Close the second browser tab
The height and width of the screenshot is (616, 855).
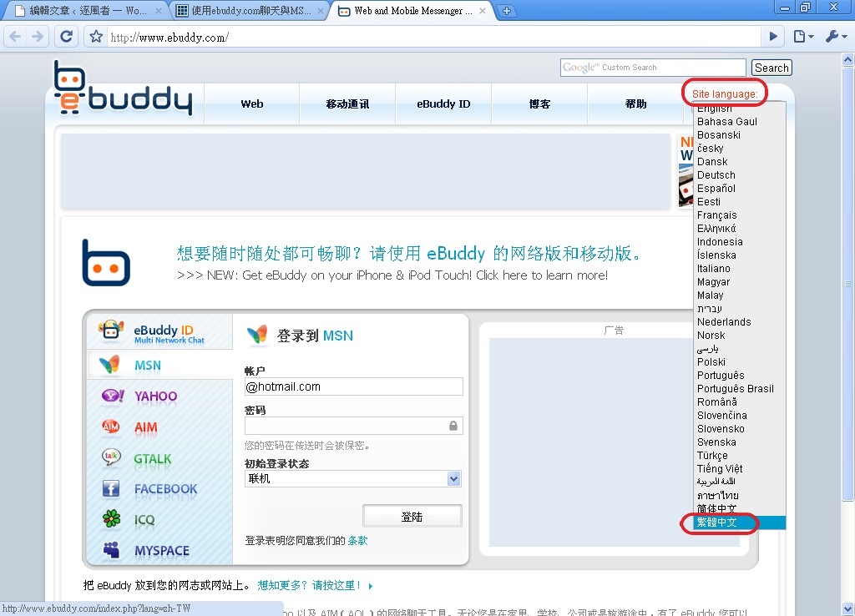click(x=321, y=11)
